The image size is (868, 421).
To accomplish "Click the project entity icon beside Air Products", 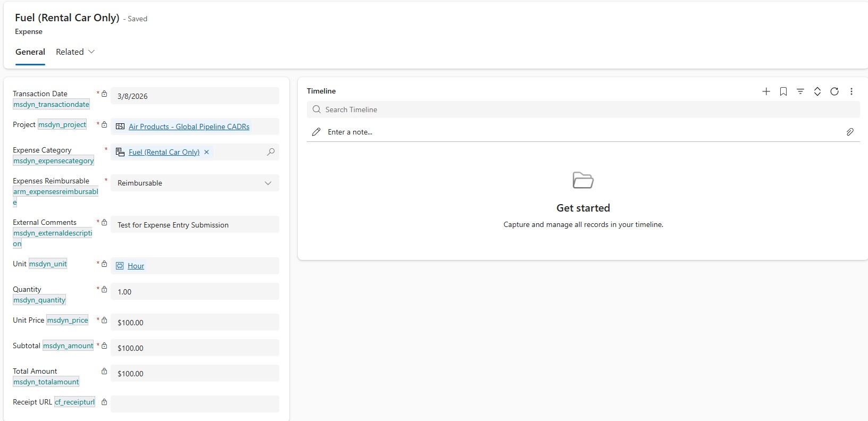I will [120, 127].
